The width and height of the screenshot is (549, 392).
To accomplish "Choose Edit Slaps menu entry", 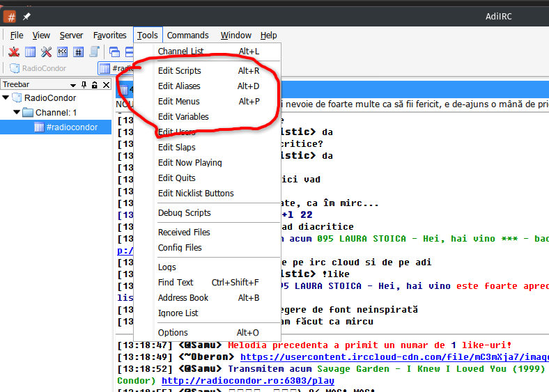I will coord(208,148).
